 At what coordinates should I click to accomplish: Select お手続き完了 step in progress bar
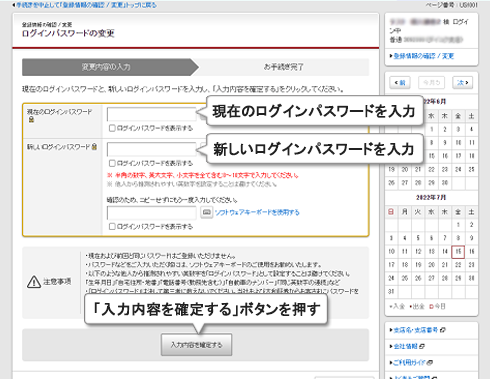(x=283, y=67)
